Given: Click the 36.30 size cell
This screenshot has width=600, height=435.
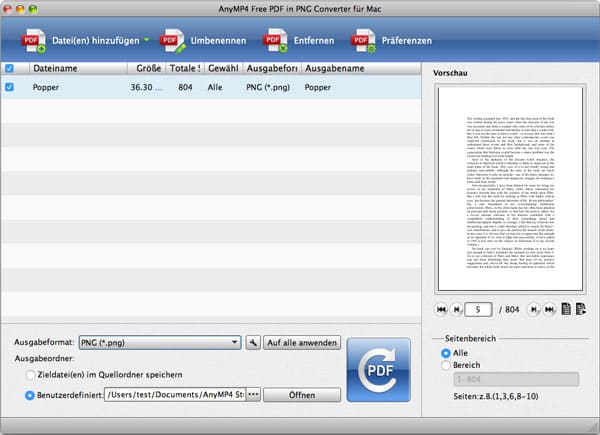Looking at the screenshot, I should [x=146, y=87].
